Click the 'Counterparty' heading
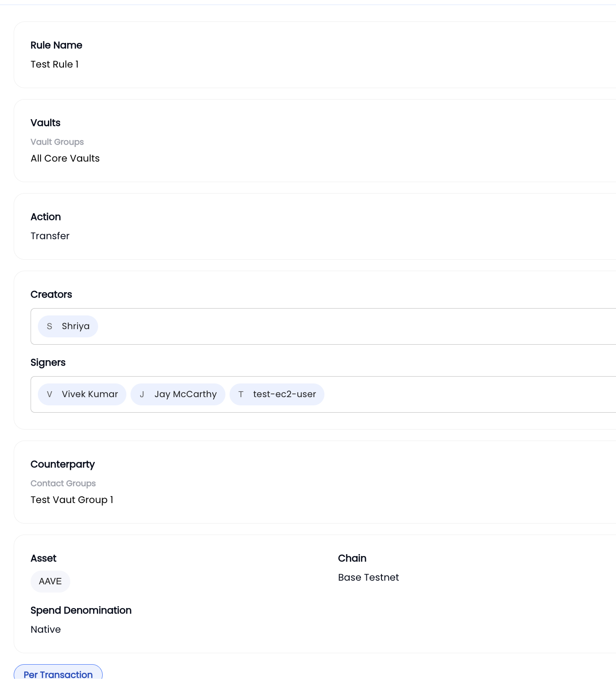The height and width of the screenshot is (682, 616). [63, 464]
